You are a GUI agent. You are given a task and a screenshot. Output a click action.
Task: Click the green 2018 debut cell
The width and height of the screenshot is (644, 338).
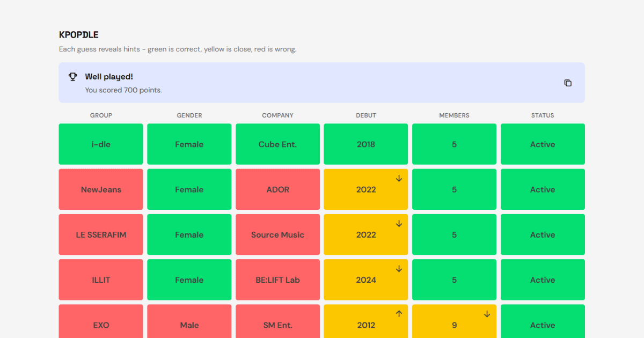coord(366,144)
